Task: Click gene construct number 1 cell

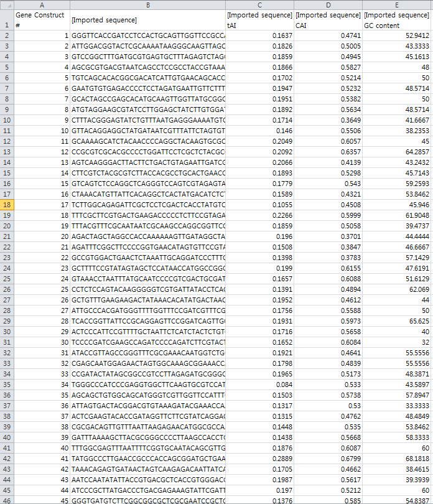Action: 42,35
